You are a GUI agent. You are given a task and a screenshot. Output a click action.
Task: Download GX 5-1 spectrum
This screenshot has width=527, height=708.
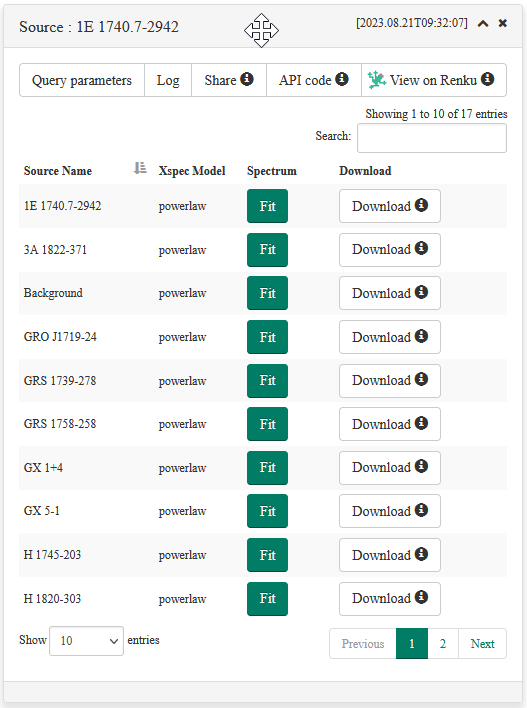tap(390, 511)
